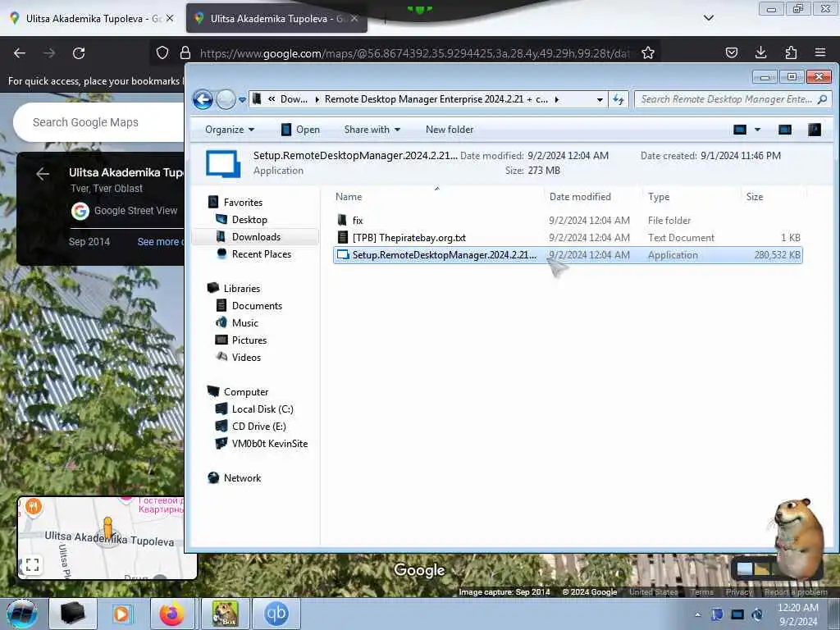The height and width of the screenshot is (630, 840).
Task: Open Downloads in Favorites
Action: tap(256, 237)
